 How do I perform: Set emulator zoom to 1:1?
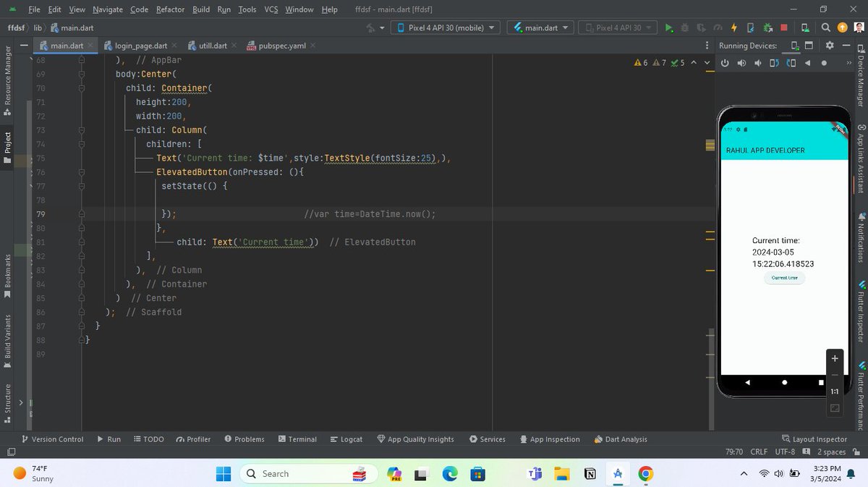pos(835,391)
